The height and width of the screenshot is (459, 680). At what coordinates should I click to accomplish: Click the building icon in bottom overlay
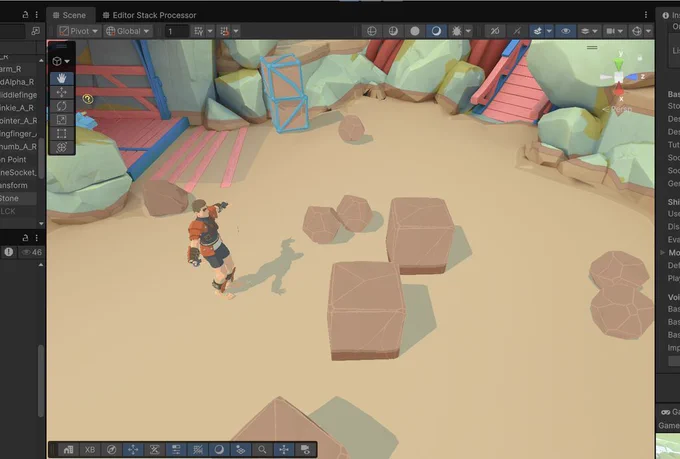click(x=68, y=449)
